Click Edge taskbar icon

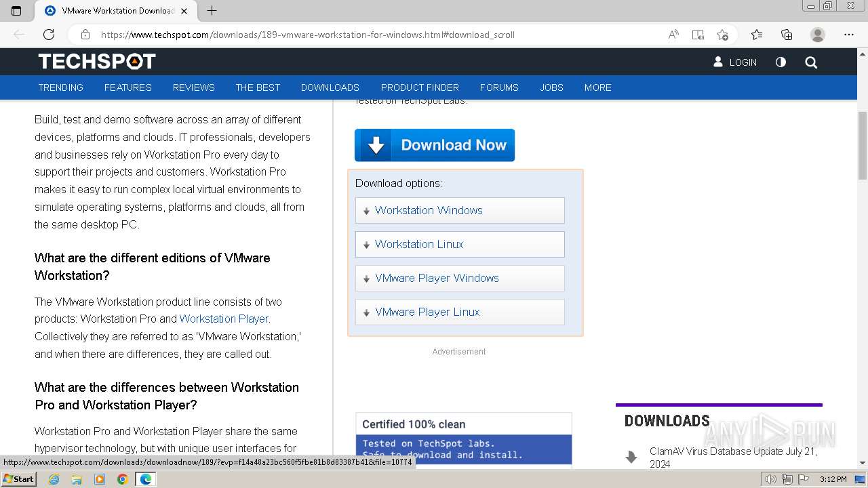coord(146,479)
